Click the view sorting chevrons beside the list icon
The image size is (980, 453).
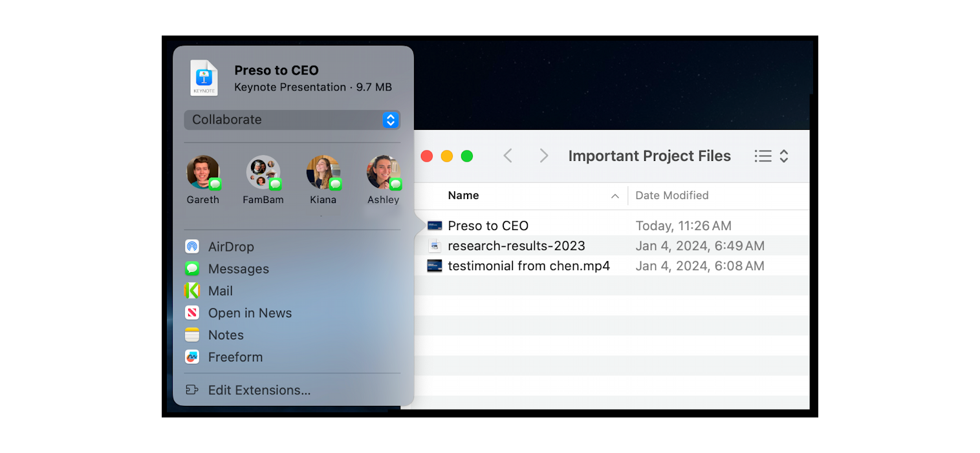[x=783, y=156]
